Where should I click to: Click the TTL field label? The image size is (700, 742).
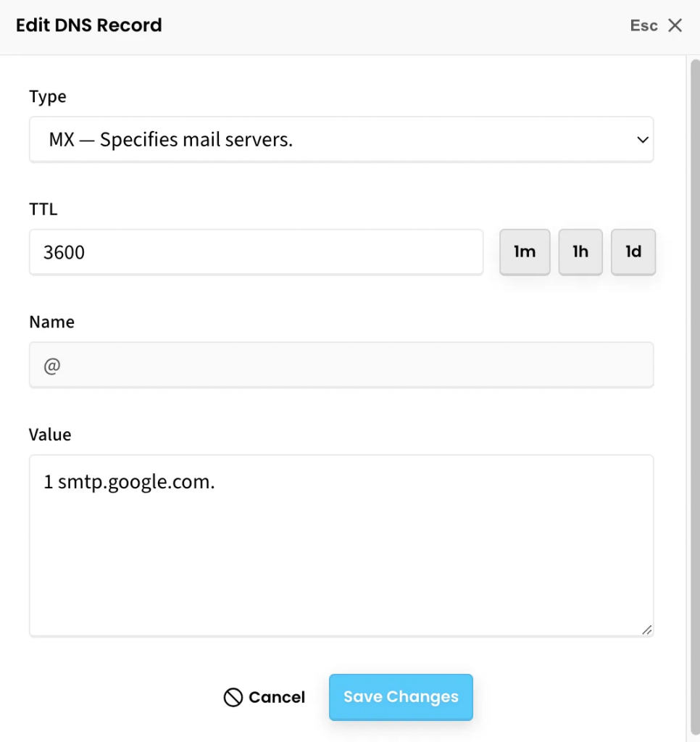(x=43, y=210)
